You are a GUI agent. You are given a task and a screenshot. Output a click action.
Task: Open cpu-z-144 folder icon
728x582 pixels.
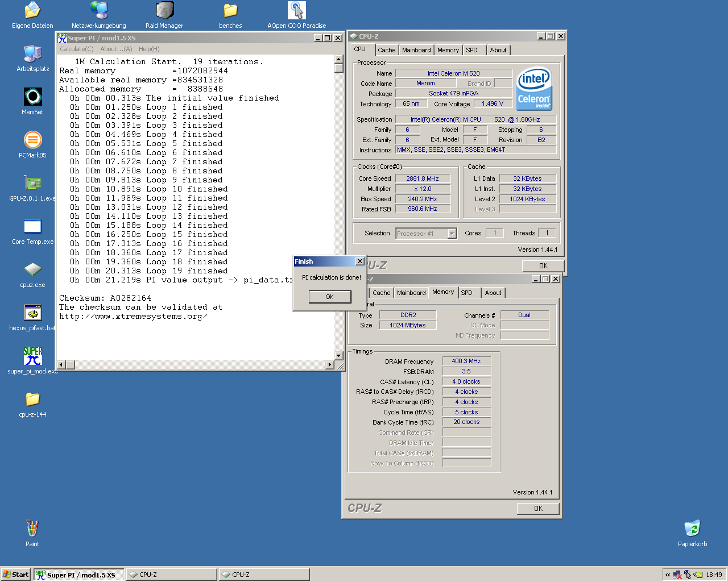click(x=32, y=404)
